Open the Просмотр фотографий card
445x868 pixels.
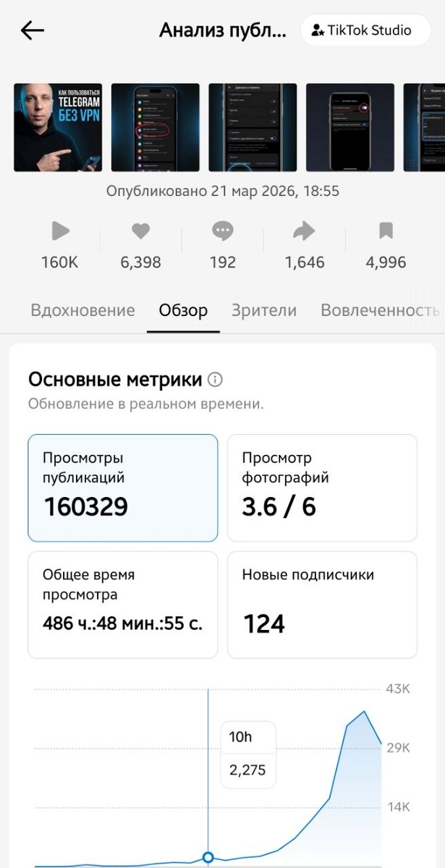point(323,488)
